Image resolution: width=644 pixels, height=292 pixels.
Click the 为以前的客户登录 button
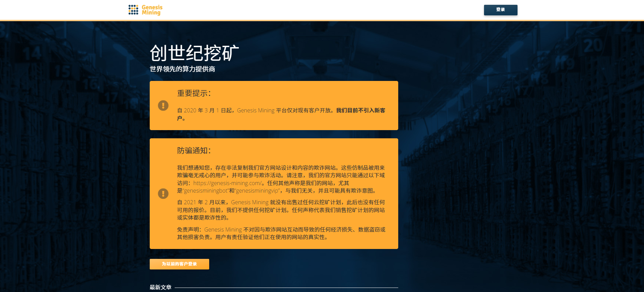pos(179,264)
